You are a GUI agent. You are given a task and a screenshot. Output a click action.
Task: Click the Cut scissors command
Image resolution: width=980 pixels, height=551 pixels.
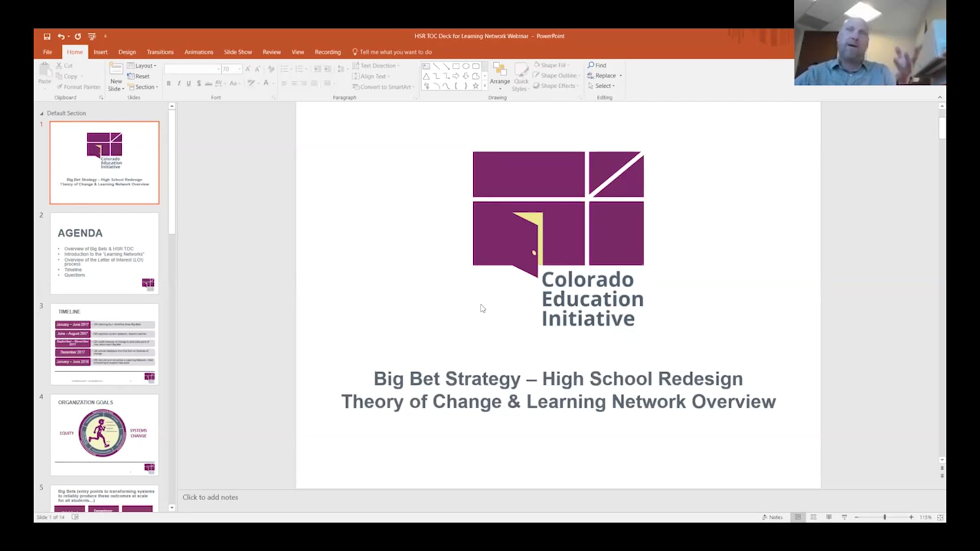pos(65,65)
